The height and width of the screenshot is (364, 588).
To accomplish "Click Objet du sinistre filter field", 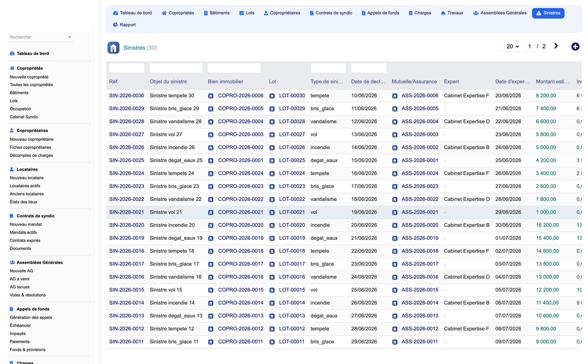I will point(176,68).
